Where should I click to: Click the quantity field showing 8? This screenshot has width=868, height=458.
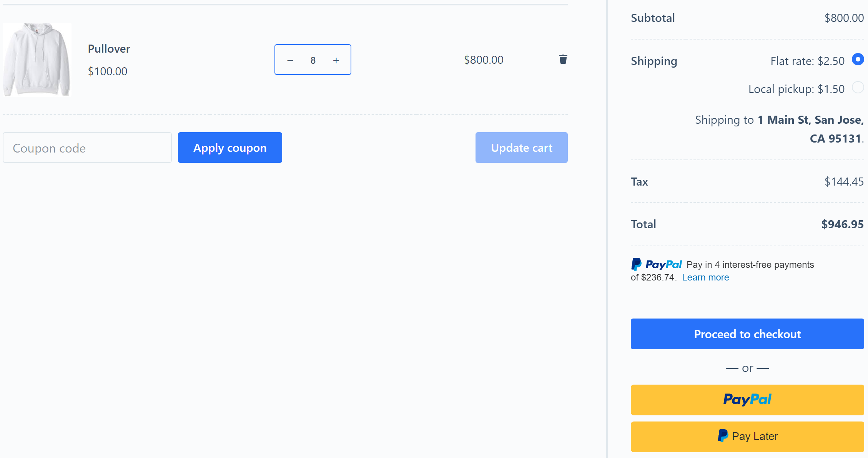click(313, 60)
